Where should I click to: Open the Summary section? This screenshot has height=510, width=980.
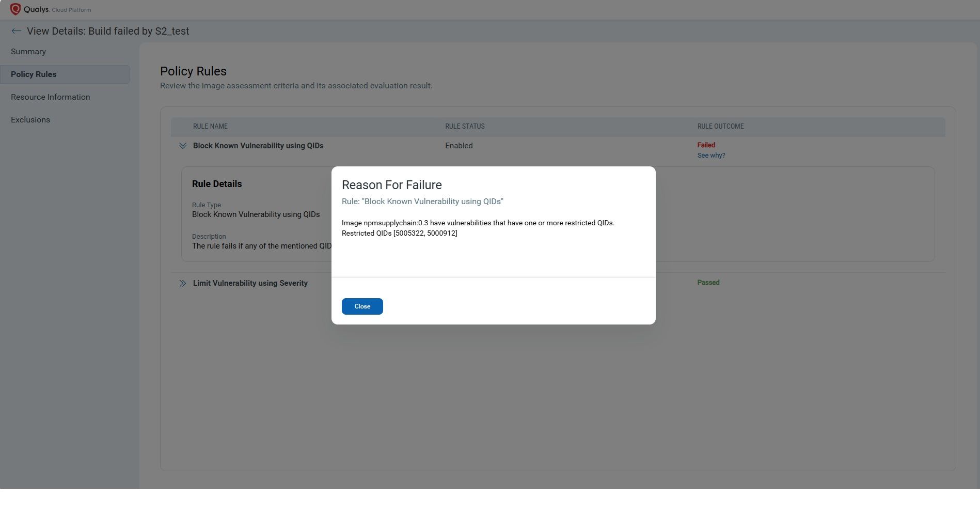(28, 52)
